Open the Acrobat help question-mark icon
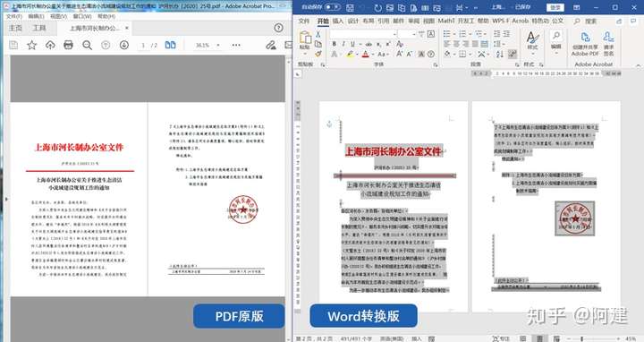644x342 pixels. coord(278,28)
